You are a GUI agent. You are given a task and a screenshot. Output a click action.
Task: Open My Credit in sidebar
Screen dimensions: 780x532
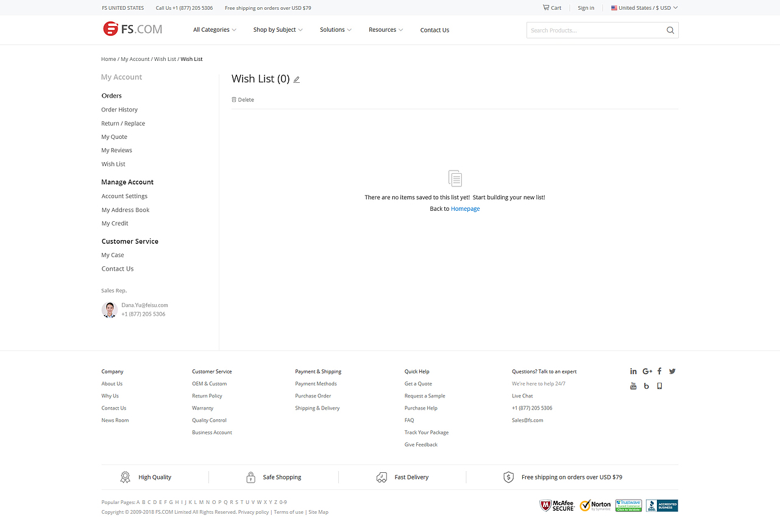coord(115,224)
